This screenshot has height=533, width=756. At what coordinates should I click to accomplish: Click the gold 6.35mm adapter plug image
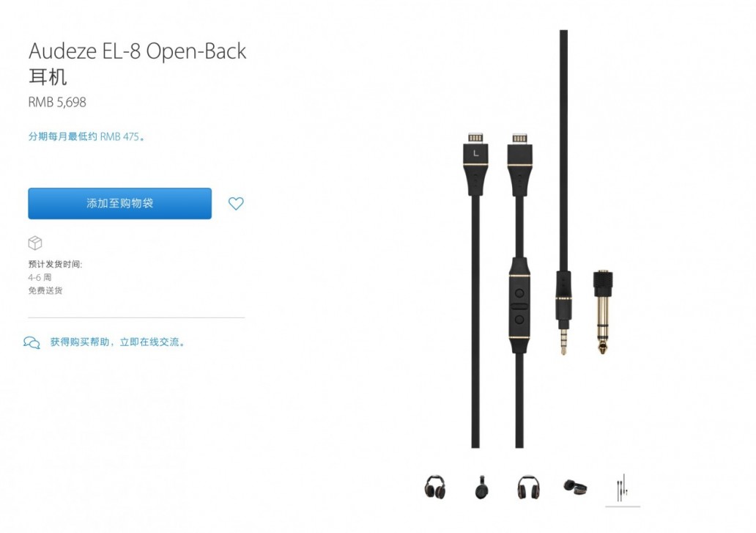[603, 312]
